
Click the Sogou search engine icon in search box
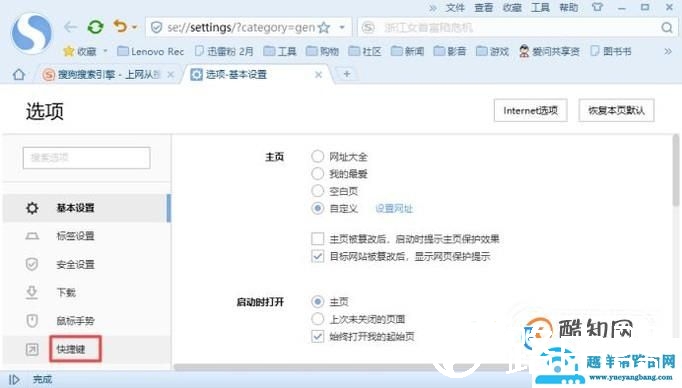click(x=368, y=28)
